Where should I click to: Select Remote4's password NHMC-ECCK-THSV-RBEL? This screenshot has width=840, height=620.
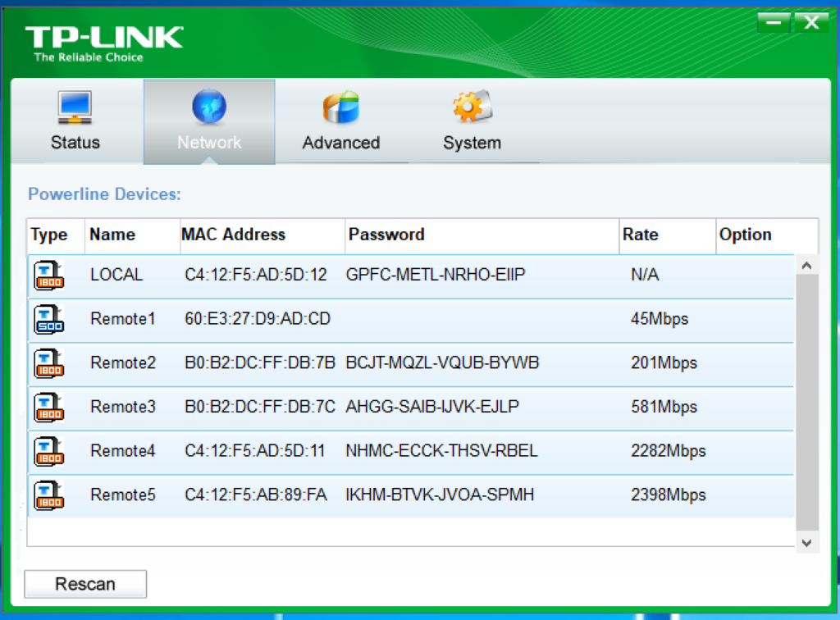[442, 451]
